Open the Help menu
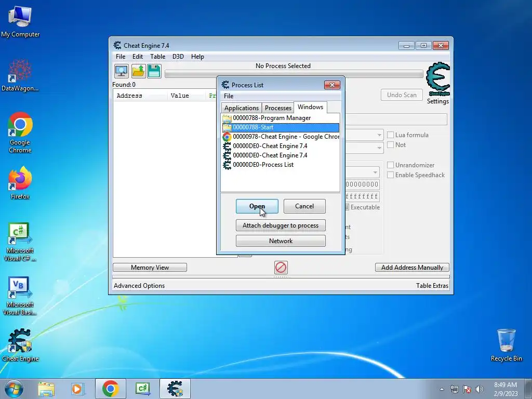The image size is (532, 399). 197,57
